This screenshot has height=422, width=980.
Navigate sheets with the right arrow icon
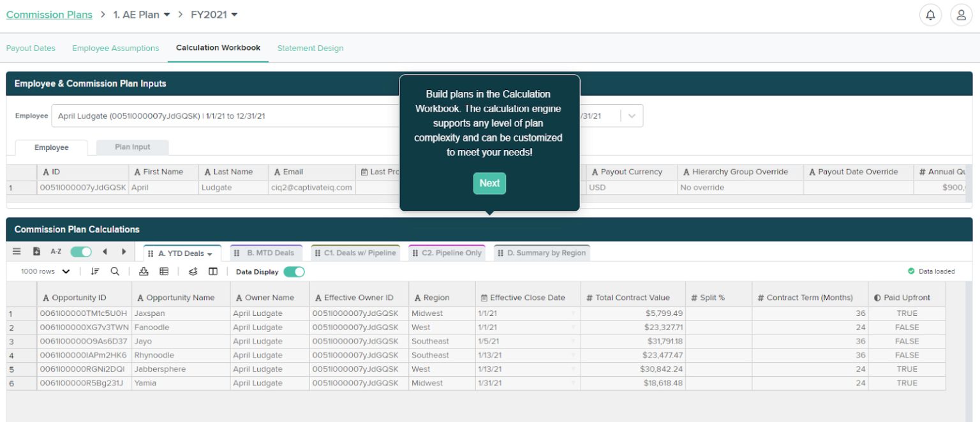[x=122, y=252]
